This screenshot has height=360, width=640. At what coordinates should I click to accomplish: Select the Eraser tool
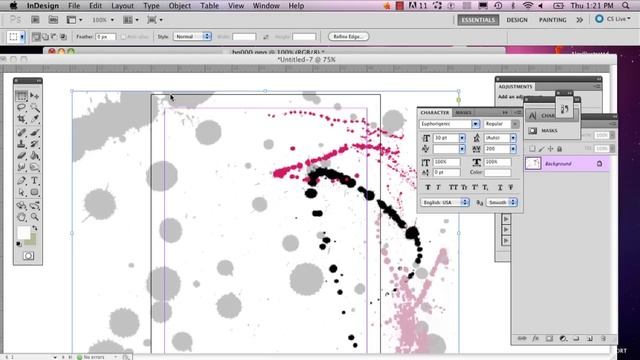21,156
